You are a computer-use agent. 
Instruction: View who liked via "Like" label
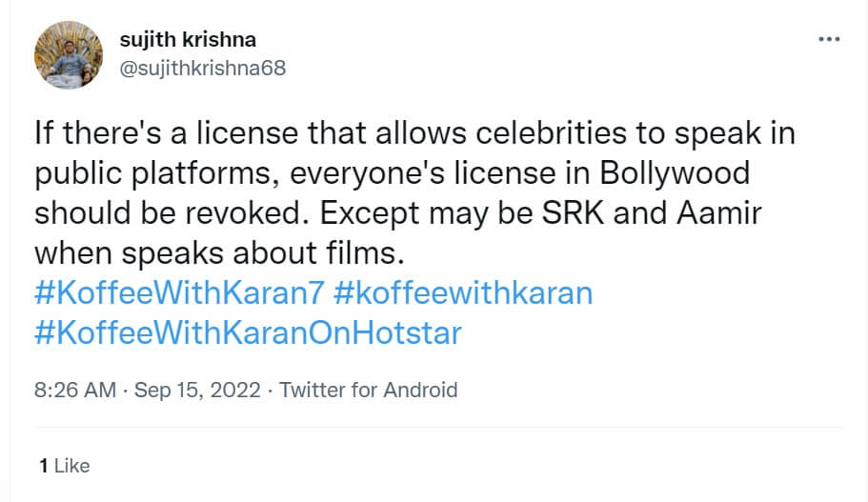click(71, 466)
